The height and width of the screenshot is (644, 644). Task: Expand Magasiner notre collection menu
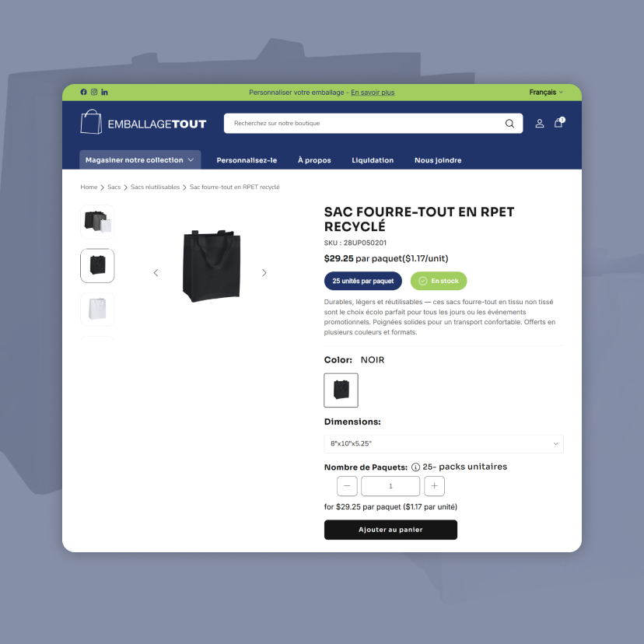tap(140, 159)
